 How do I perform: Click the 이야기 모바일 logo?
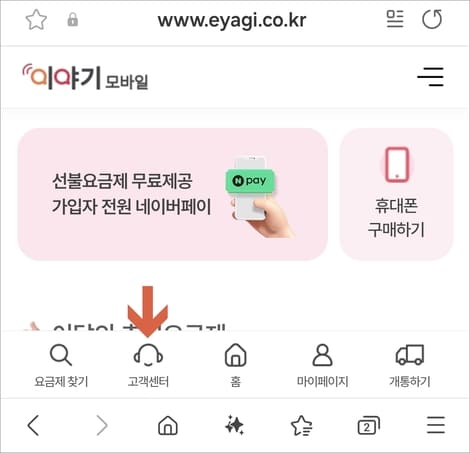click(85, 77)
